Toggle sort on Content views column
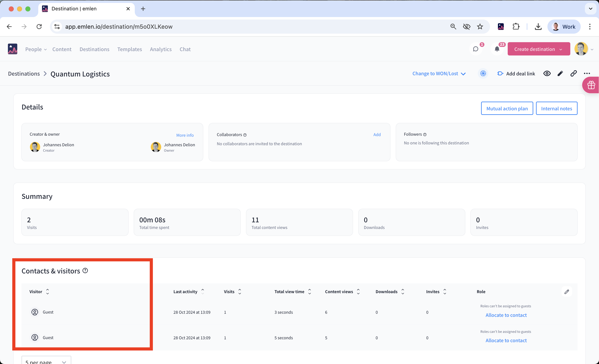The image size is (599, 364). point(358,291)
